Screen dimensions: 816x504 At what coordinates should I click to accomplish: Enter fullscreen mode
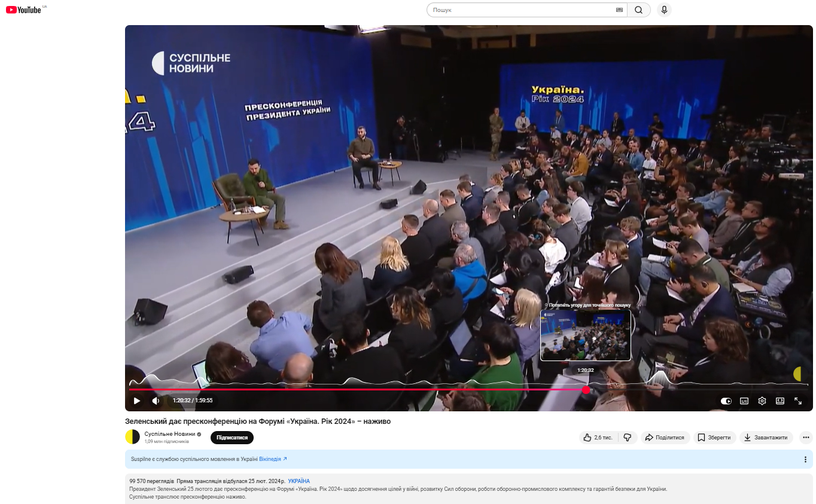798,401
